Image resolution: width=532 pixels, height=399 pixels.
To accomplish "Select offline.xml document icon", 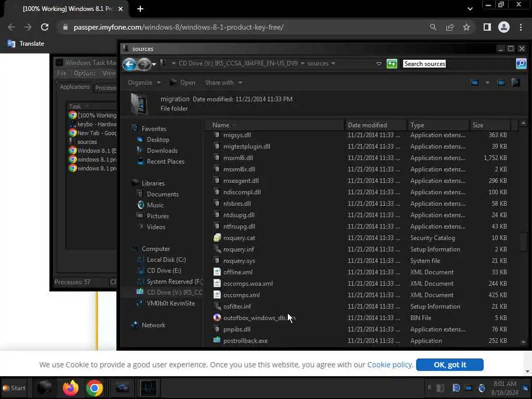I will pyautogui.click(x=217, y=272).
